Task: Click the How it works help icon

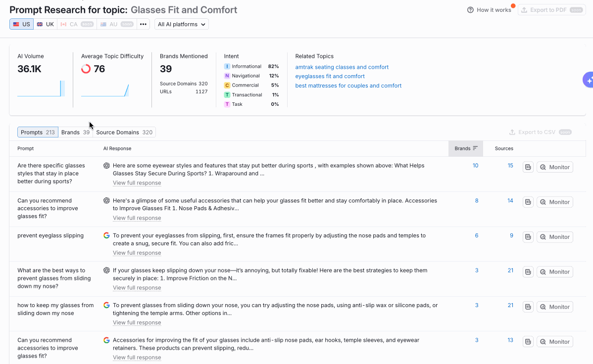Action: click(470, 10)
